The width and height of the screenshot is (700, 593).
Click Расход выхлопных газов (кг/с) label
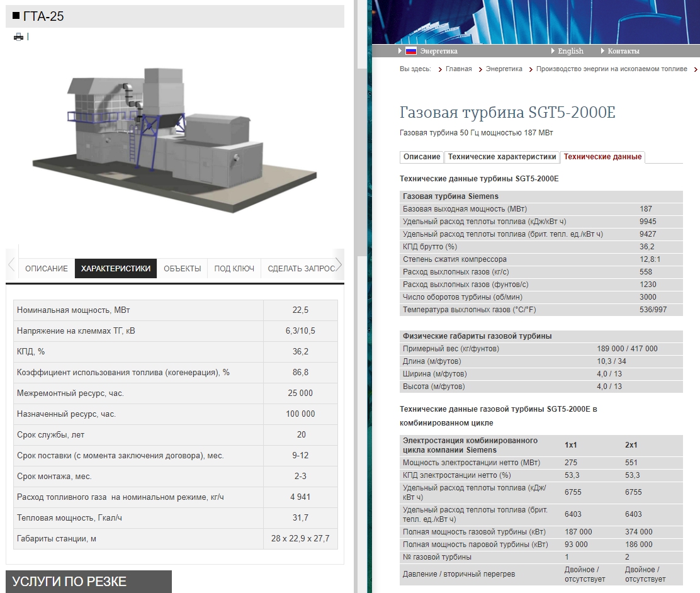[456, 272]
